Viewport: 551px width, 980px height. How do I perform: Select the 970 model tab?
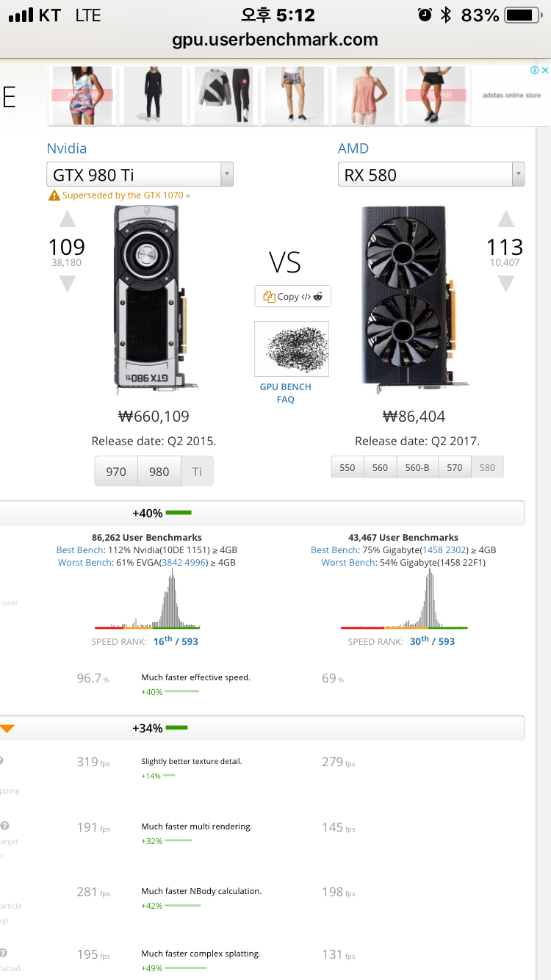tap(116, 472)
